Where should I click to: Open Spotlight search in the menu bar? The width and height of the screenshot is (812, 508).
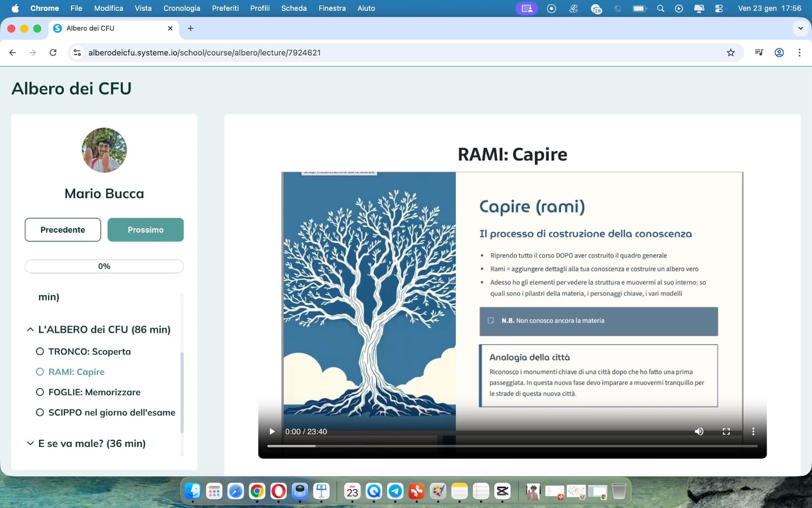click(660, 8)
